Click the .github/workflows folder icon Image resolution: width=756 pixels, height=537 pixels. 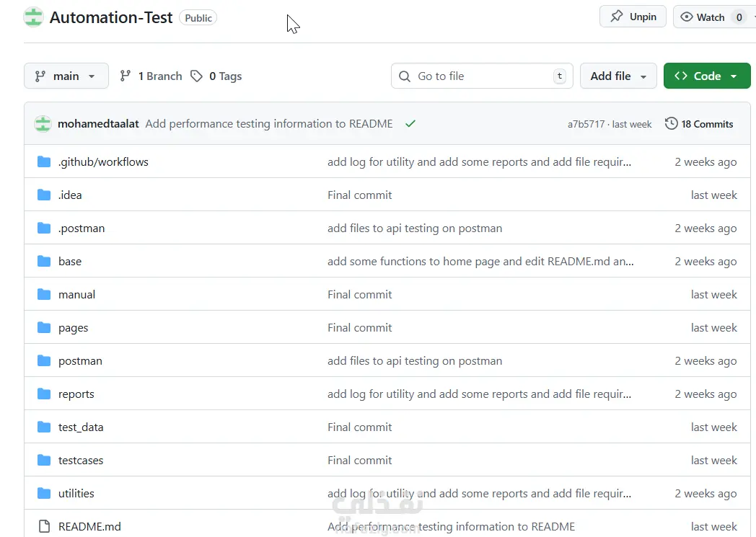point(44,162)
